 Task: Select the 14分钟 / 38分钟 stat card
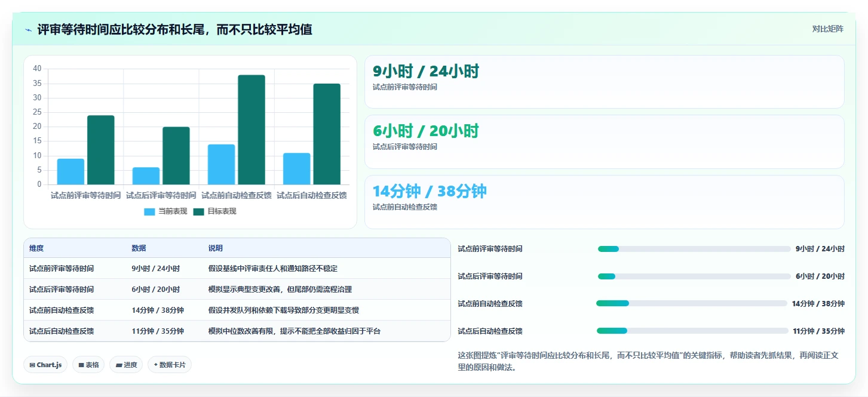pos(605,202)
